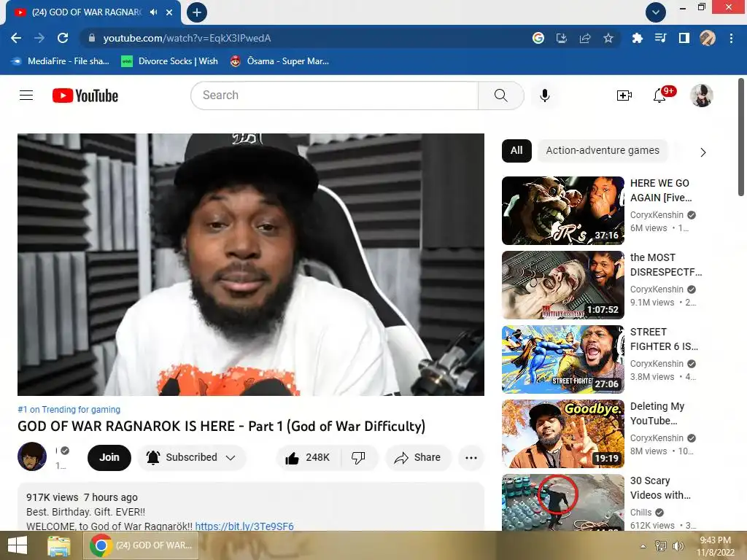Open the volume speaker tray icon
The width and height of the screenshot is (747, 560).
[678, 546]
